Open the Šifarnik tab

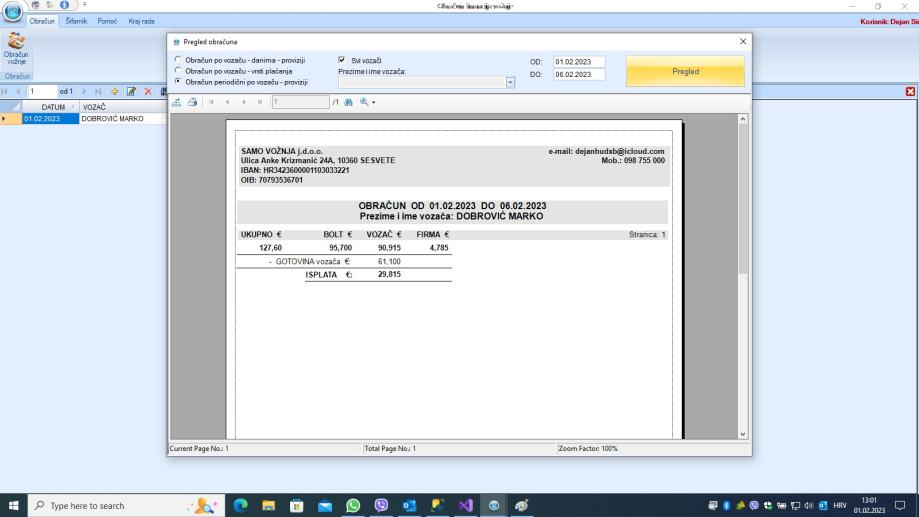(x=76, y=21)
